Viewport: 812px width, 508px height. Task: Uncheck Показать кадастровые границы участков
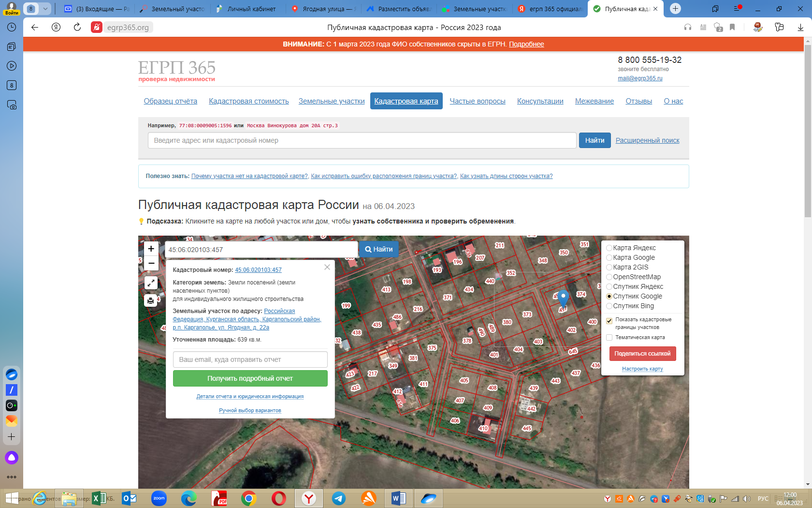tap(609, 320)
